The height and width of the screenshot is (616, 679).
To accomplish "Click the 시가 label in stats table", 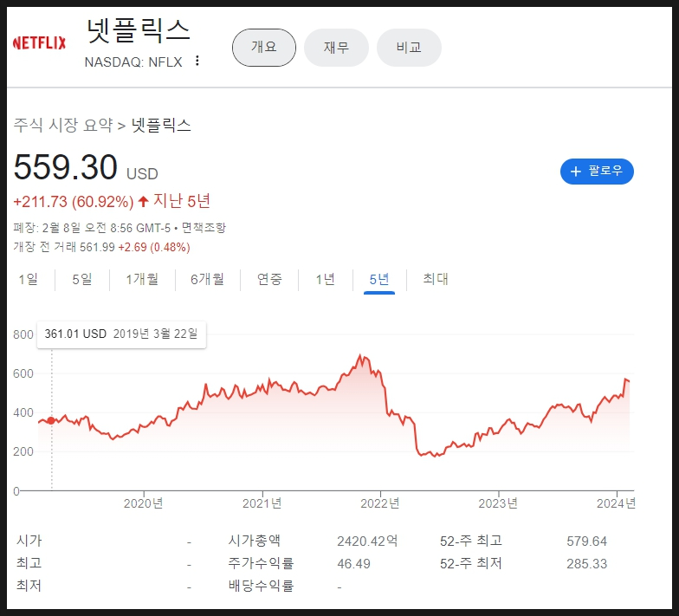I will click(x=29, y=541).
